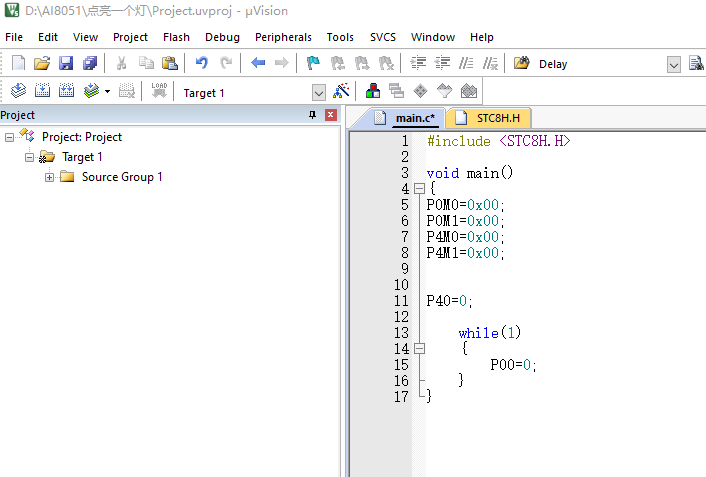Place cursor on #include <STC8H.H> line
Viewport: 706px width, 477px height.
(498, 141)
